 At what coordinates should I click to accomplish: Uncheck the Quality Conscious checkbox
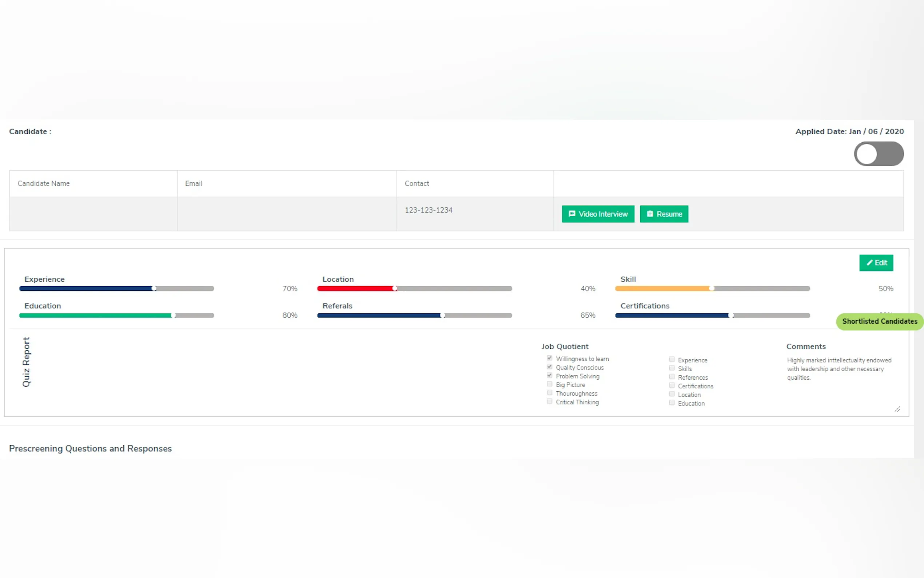[x=549, y=367]
